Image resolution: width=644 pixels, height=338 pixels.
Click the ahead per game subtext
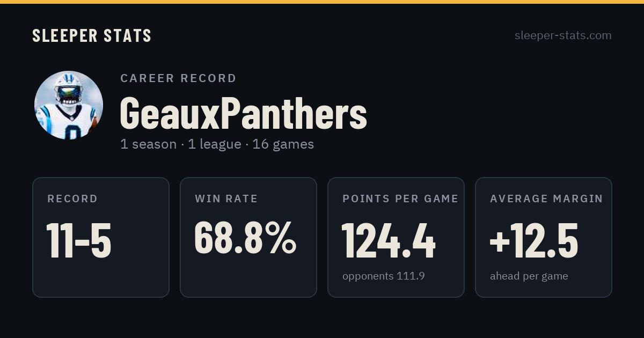click(x=529, y=276)
